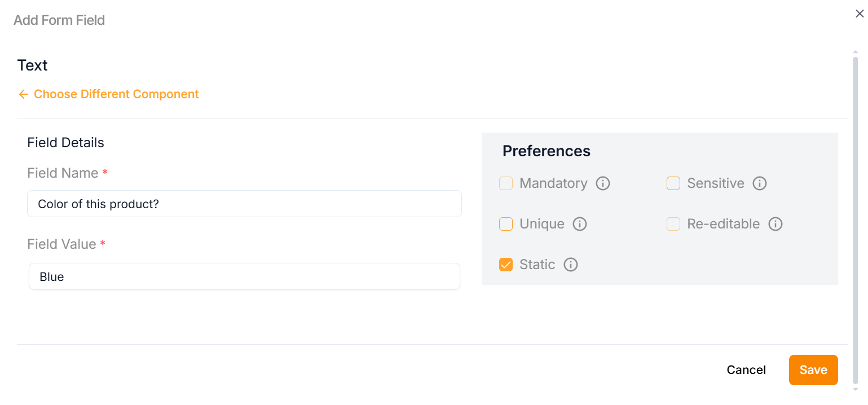Uncheck the Static checkbox
The width and height of the screenshot is (868, 405).
506,265
